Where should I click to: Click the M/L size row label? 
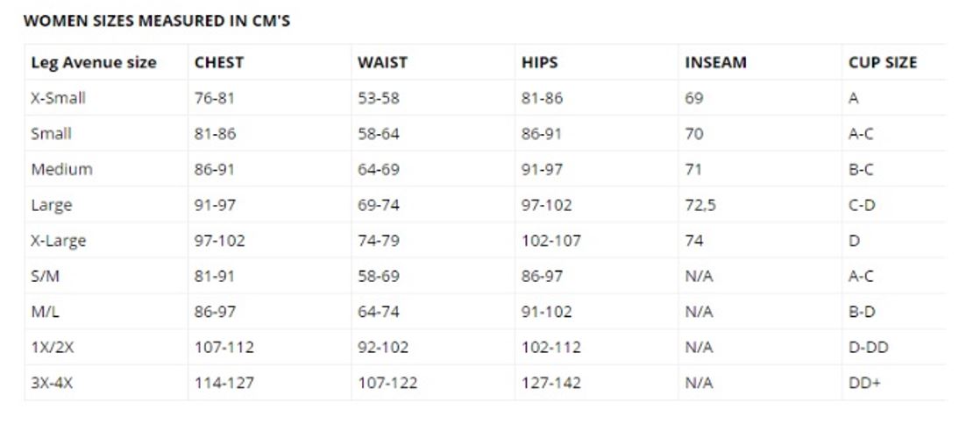[46, 312]
